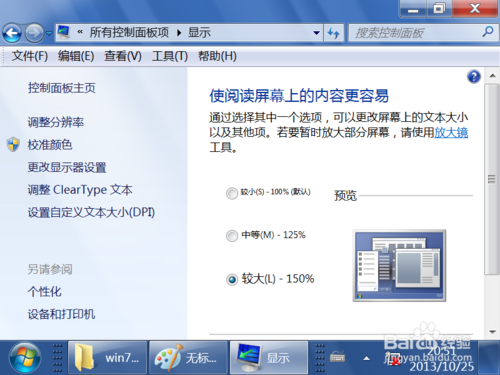The width and height of the screenshot is (500, 375).
Task: Switch to the win7... folder taskbar button
Action: point(108,358)
